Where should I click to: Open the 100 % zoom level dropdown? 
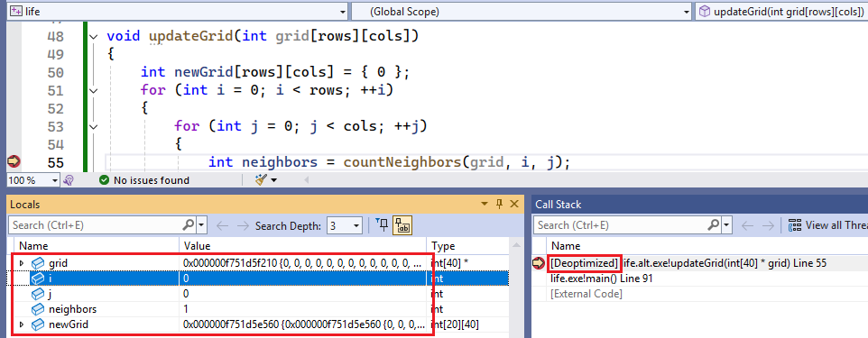(55, 180)
